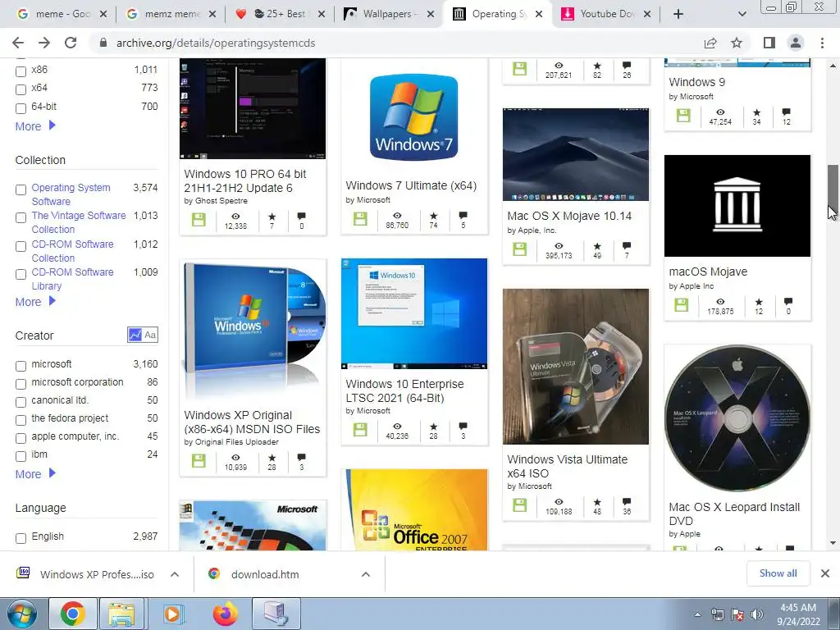840x630 pixels.
Task: Switch Creator filter to alphabetical Aa view
Action: point(151,336)
